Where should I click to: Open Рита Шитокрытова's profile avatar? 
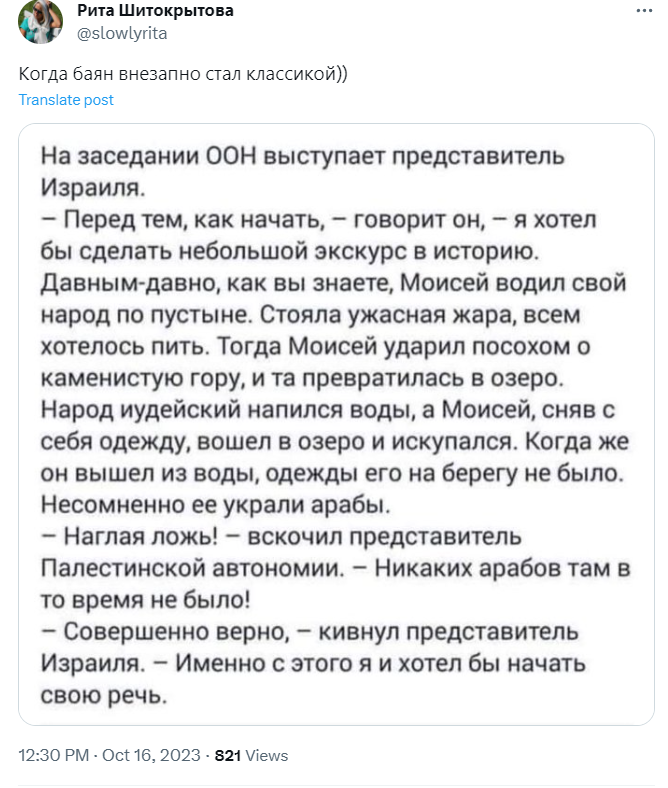point(40,22)
